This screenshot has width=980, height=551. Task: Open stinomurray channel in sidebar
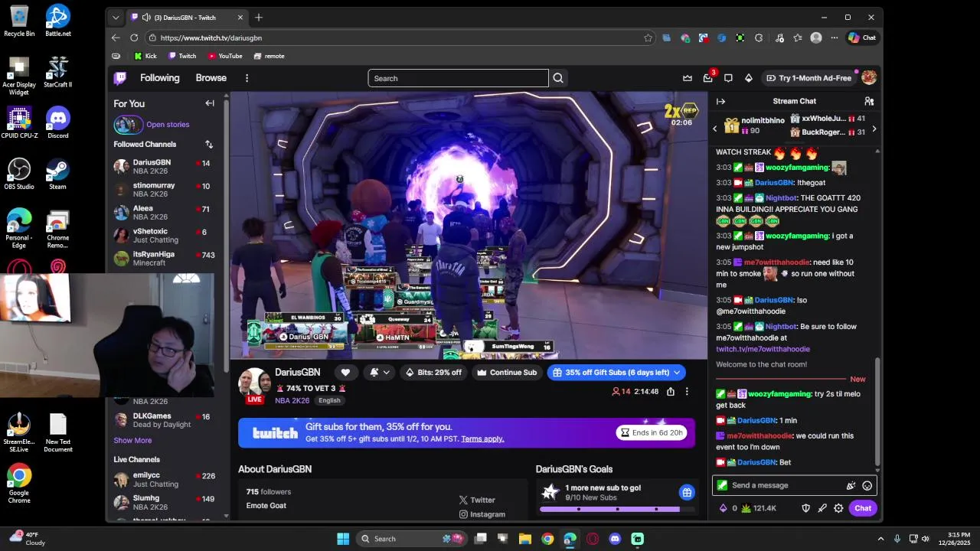164,190
